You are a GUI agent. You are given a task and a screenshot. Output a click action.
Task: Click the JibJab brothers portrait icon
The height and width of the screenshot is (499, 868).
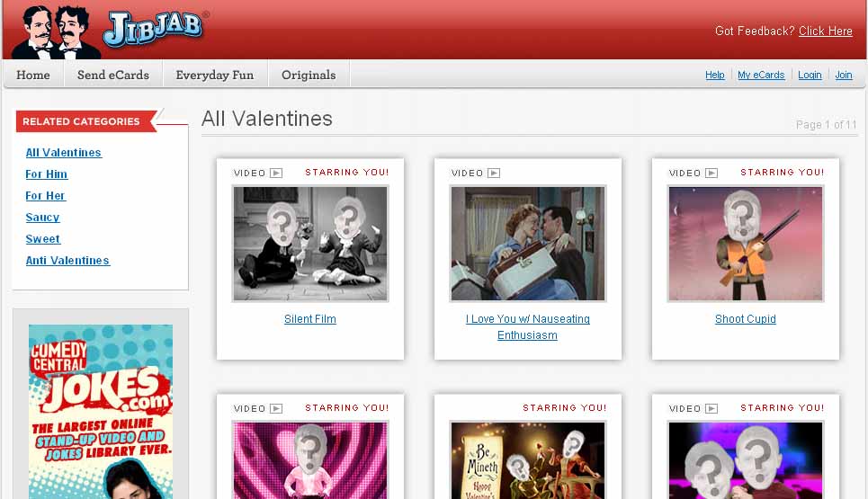coord(55,31)
